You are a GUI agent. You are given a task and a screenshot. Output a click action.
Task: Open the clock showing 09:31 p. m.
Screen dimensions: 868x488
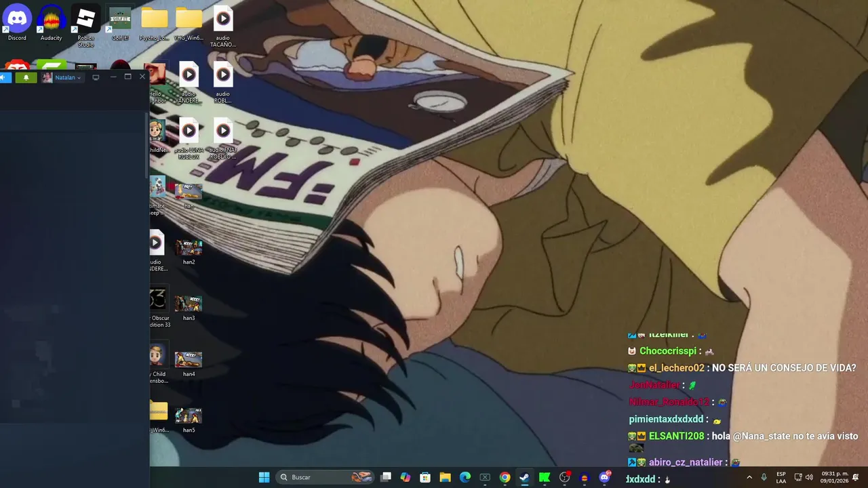pos(833,477)
